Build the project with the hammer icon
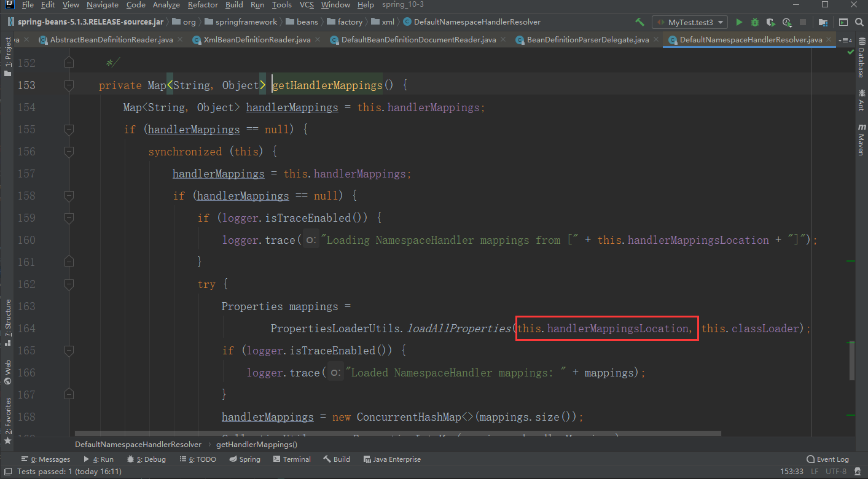868x479 pixels. coord(640,22)
